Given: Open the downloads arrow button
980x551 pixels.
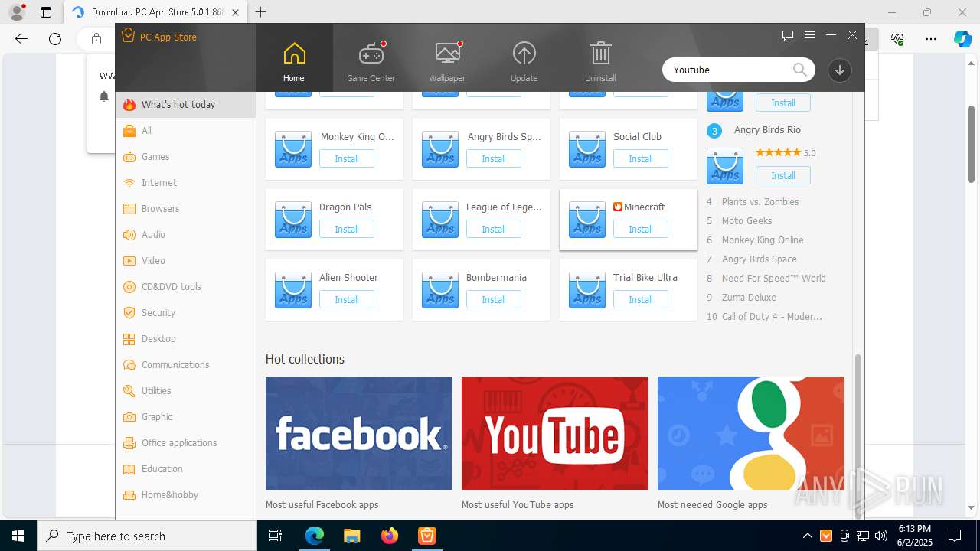Looking at the screenshot, I should 840,70.
